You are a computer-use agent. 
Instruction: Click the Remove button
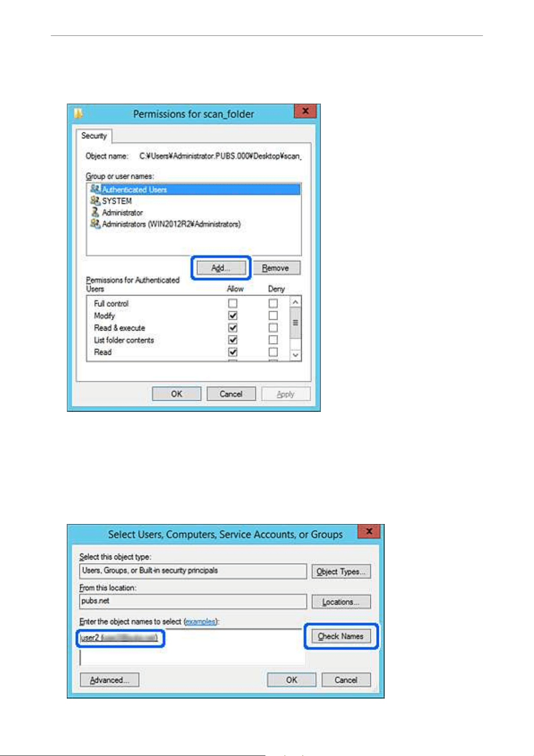pyautogui.click(x=276, y=268)
